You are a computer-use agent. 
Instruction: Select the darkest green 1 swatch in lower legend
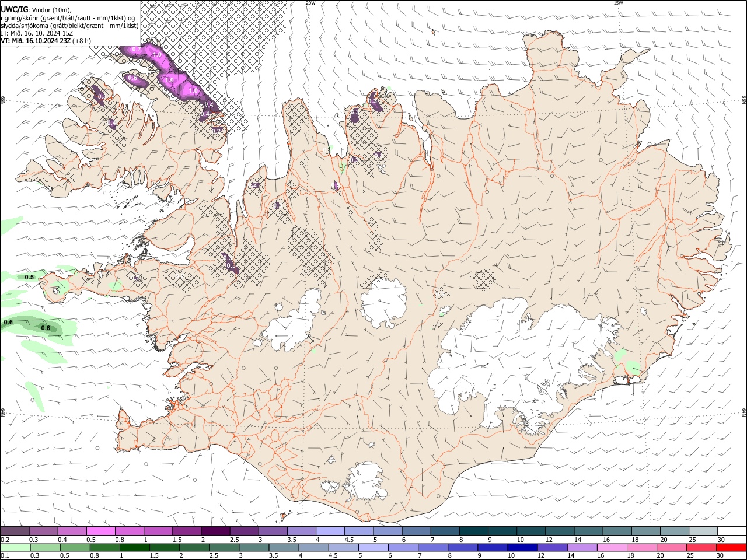click(134, 547)
